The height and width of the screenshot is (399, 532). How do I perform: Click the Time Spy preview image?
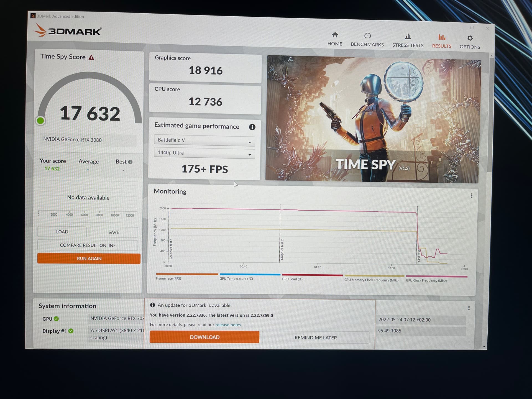click(373, 119)
